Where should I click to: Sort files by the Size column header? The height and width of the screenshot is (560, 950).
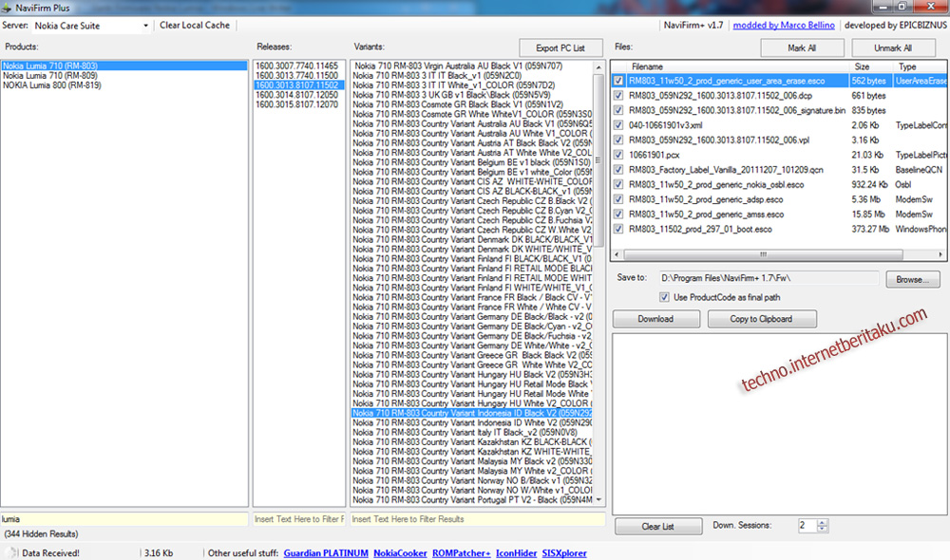tap(870, 66)
